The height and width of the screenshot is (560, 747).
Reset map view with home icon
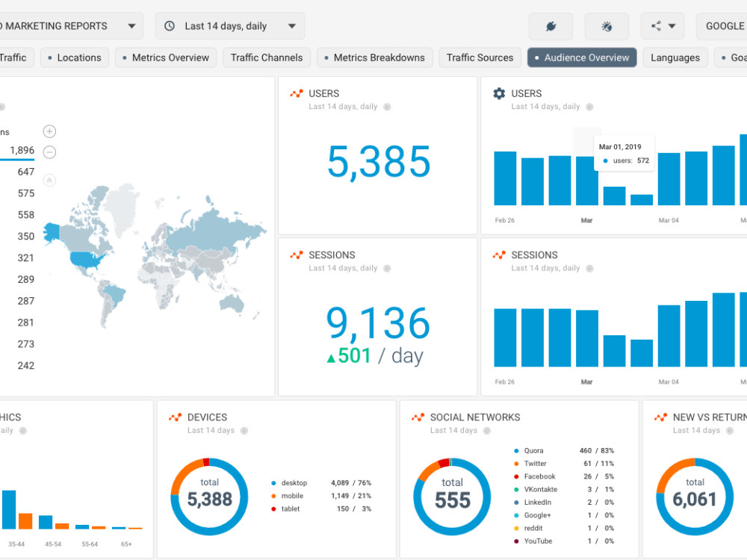tap(49, 180)
